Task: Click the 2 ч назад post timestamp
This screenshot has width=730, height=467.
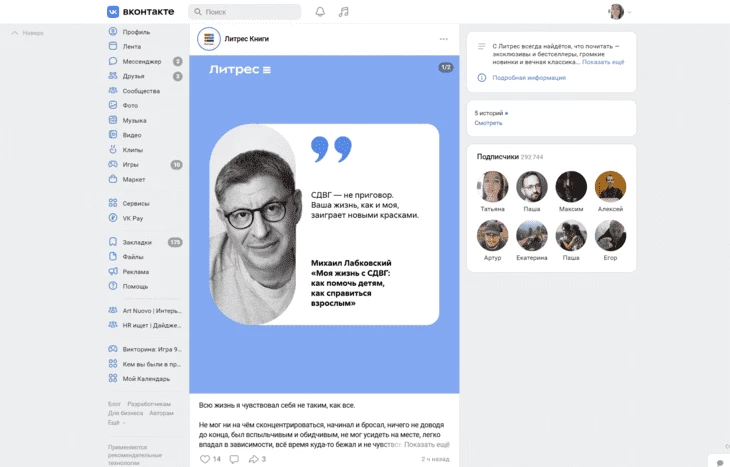Action: pyautogui.click(x=435, y=459)
